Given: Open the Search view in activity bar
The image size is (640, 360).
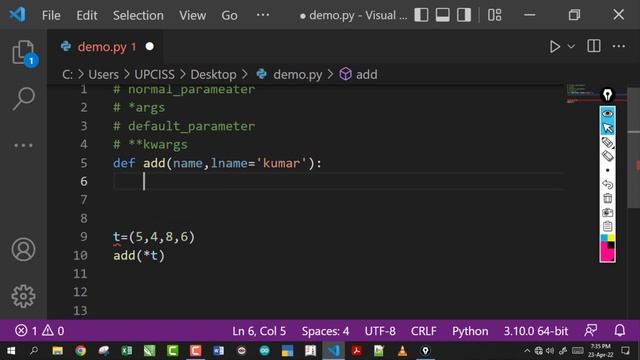Looking at the screenshot, I should [x=23, y=98].
